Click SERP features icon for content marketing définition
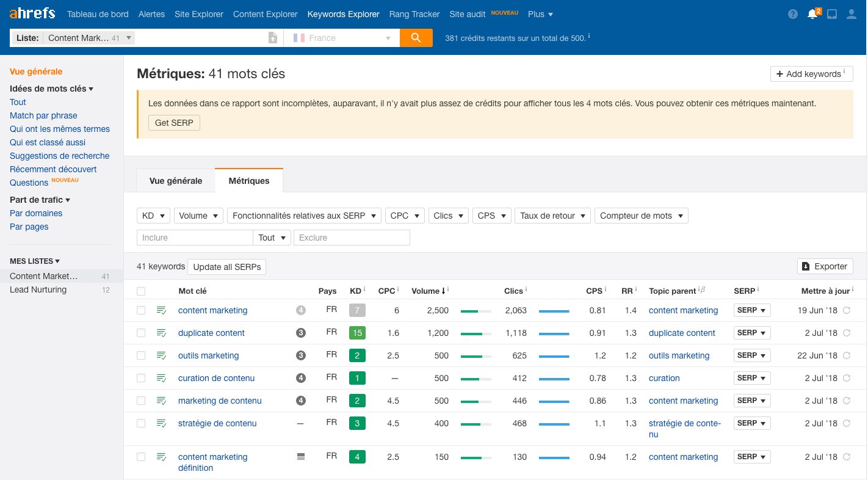Viewport: 868px width, 480px height. point(300,456)
